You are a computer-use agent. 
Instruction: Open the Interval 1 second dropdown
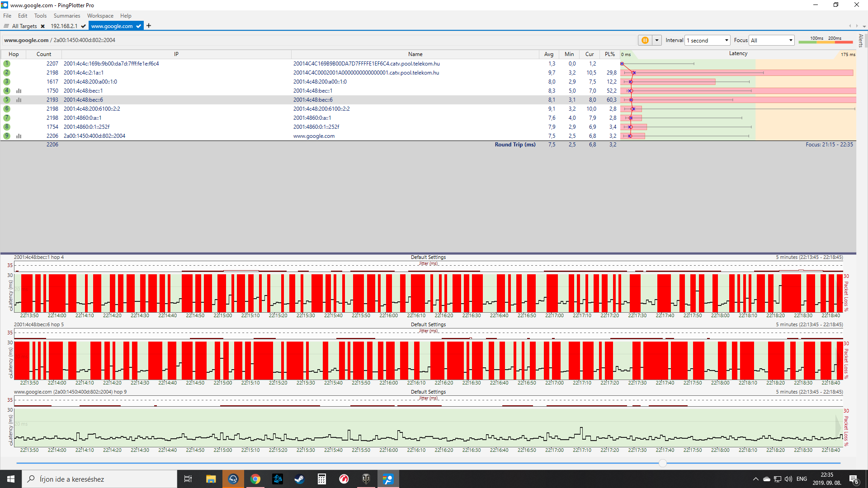(708, 40)
